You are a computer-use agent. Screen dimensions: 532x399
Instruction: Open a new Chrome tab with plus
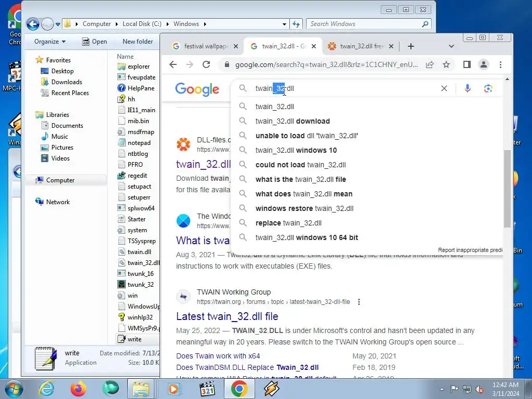[411, 46]
